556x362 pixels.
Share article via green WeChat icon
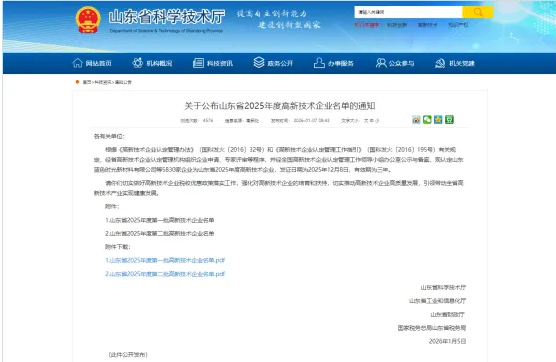[427, 120]
